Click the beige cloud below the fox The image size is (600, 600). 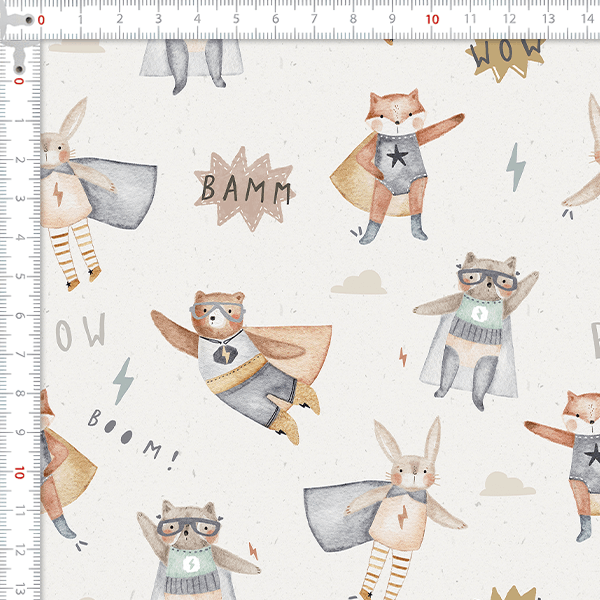359,283
